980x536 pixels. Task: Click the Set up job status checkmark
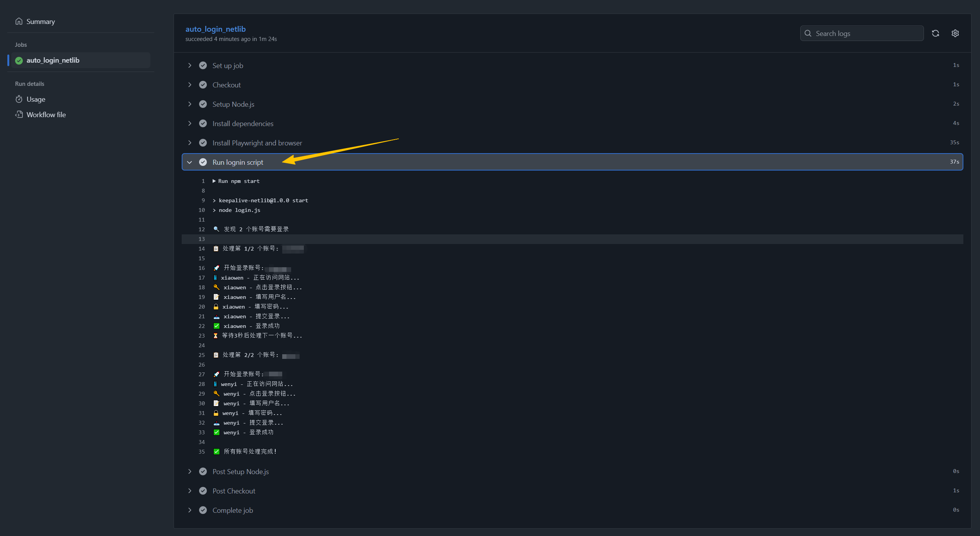point(203,65)
